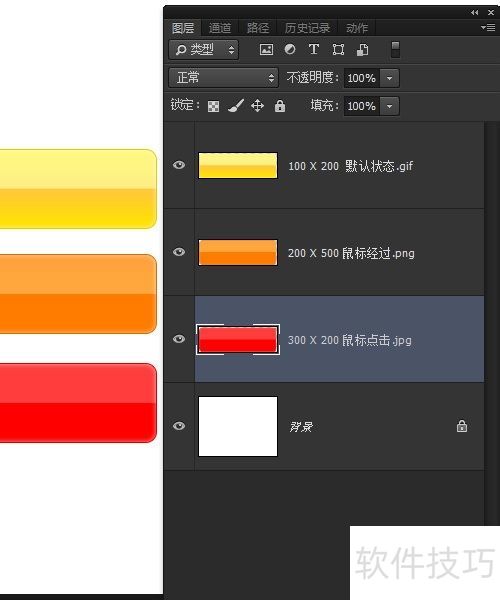
Task: Select the 背景 layer name
Action: point(301,427)
